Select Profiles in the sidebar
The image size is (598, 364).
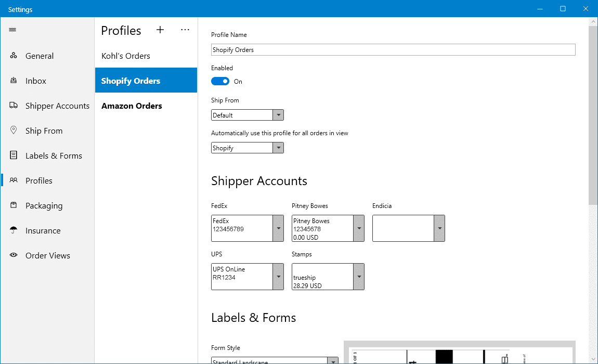click(47, 180)
